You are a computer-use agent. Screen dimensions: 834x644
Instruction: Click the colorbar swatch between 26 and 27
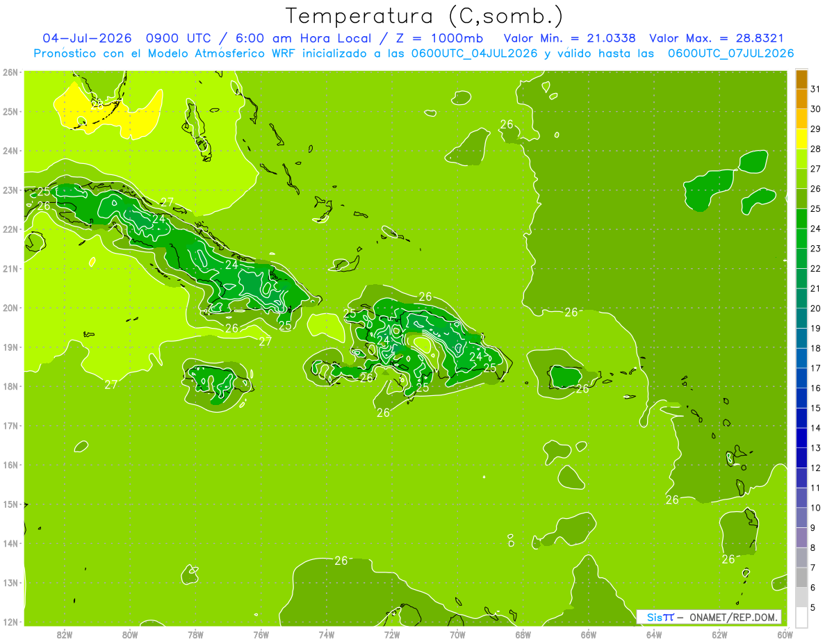(x=801, y=179)
